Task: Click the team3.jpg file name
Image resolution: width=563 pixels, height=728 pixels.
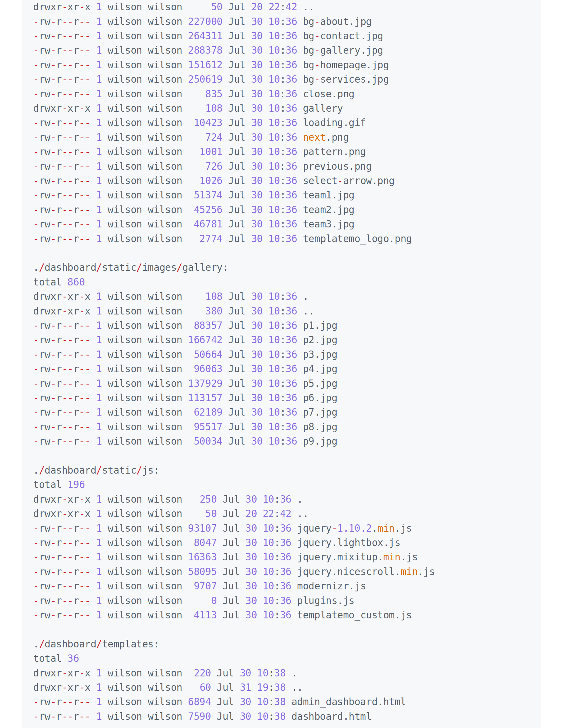Action: [328, 224]
